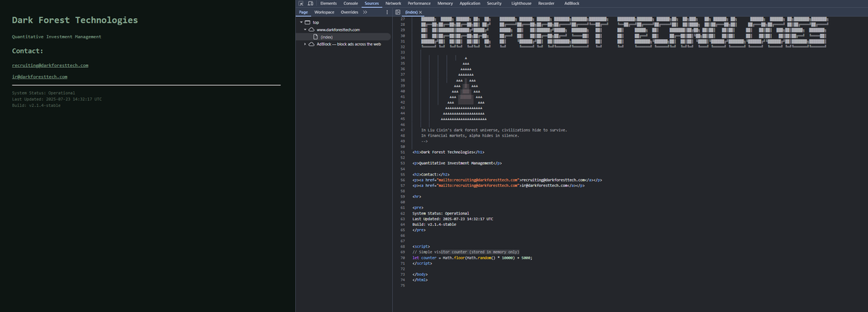The height and width of the screenshot is (312, 868).
Task: Open the navigator three-dot options menu
Action: [388, 12]
